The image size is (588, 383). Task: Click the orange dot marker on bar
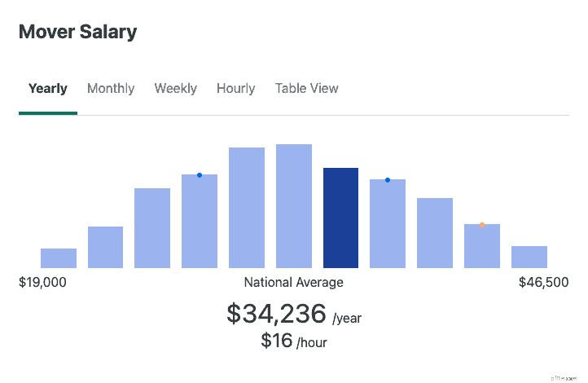(x=482, y=225)
